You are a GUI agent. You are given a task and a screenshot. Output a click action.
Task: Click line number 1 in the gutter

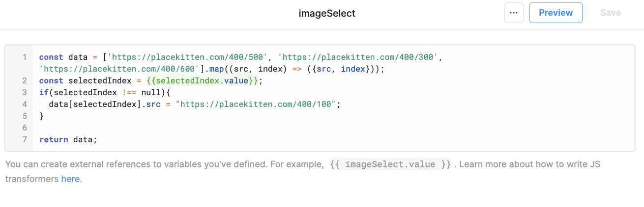[24, 57]
